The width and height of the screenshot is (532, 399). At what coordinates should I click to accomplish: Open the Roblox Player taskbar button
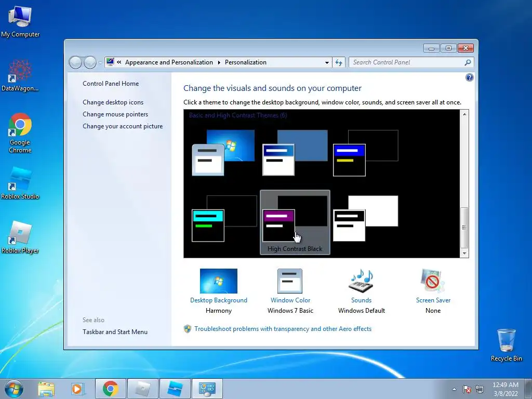coord(142,389)
